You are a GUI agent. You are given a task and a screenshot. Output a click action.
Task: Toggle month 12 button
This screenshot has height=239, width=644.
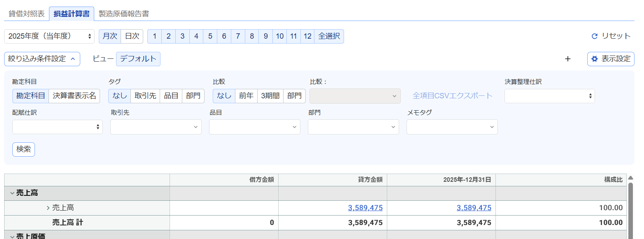(307, 36)
